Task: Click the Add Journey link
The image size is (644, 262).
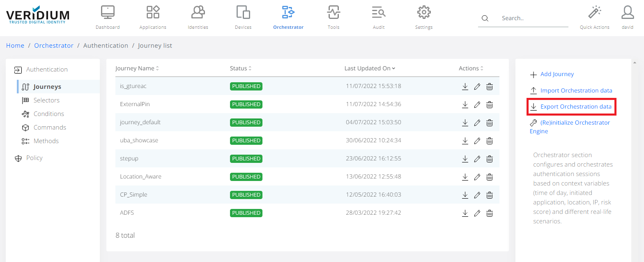Action: (557, 74)
